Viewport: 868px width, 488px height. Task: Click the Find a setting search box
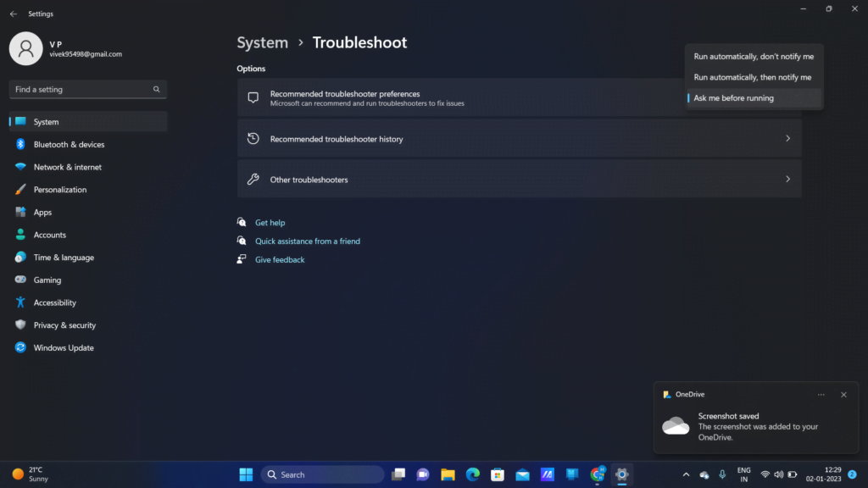88,89
